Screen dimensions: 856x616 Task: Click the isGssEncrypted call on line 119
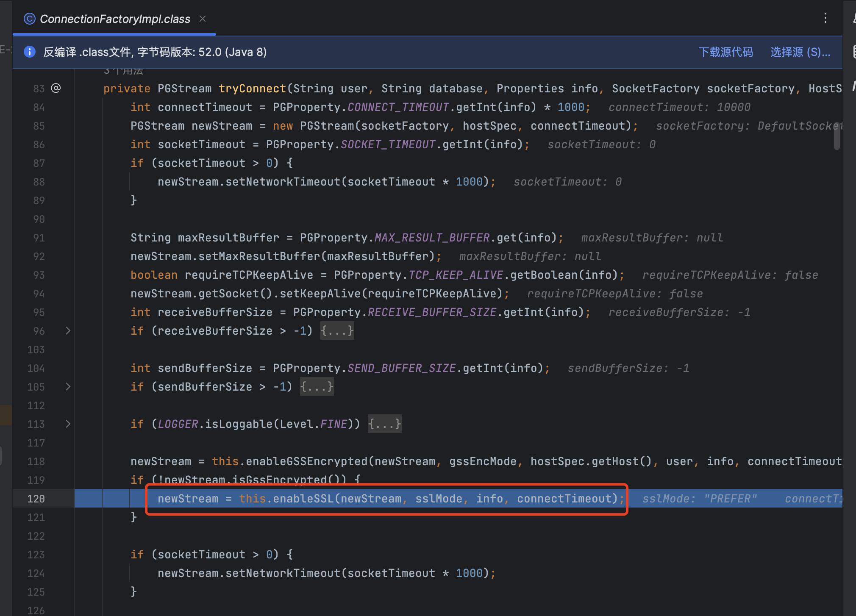click(280, 480)
